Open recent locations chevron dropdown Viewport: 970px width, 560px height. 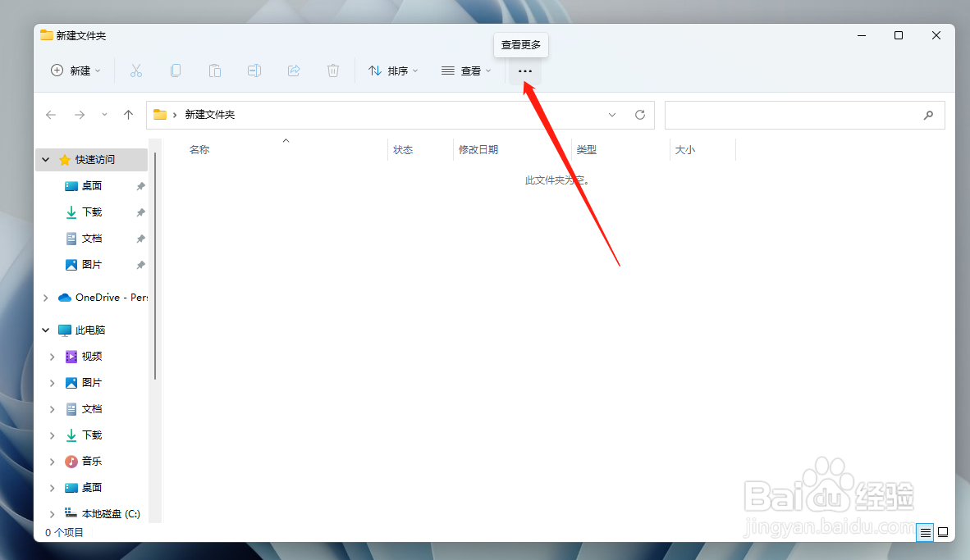click(104, 115)
